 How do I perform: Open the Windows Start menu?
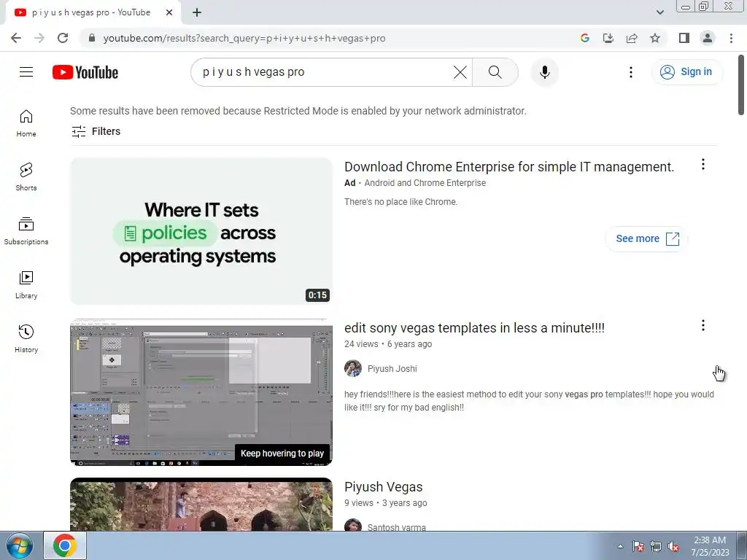pyautogui.click(x=20, y=545)
